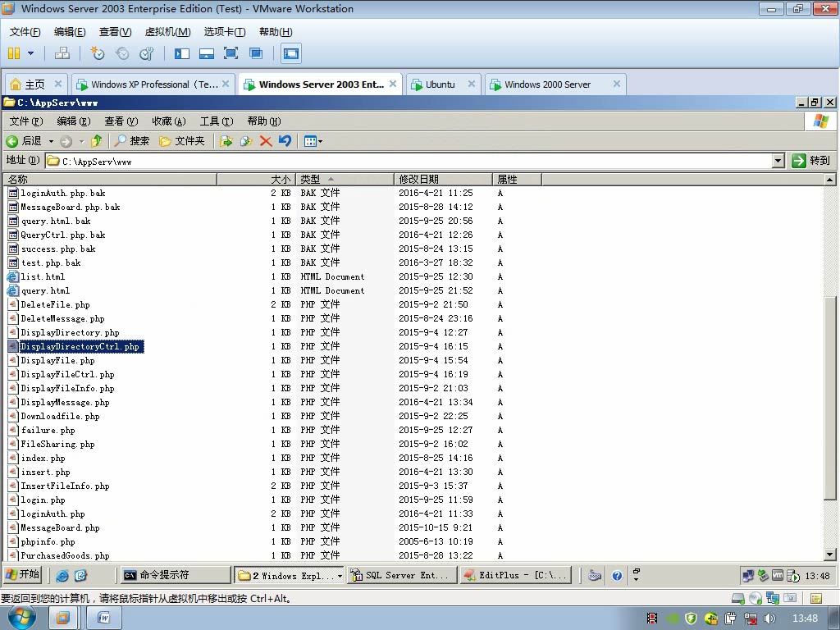The image size is (840, 630).
Task: Click the move to folder icon
Action: click(226, 141)
